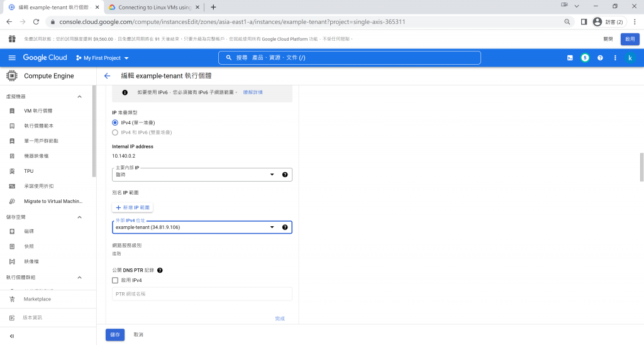Switch to Connecting to Linux VMs tab

(x=155, y=8)
